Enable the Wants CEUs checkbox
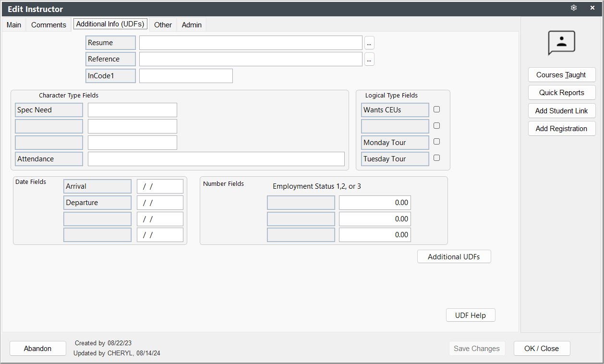604x364 pixels. (436, 109)
